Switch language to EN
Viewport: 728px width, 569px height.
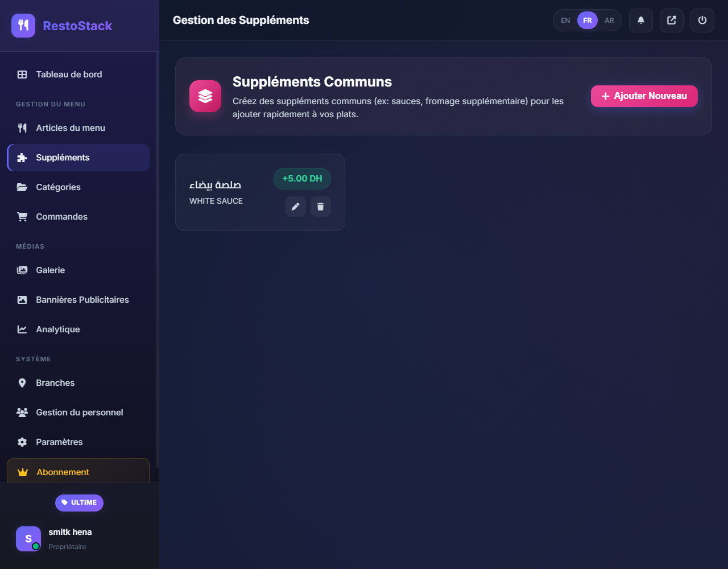pyautogui.click(x=565, y=20)
